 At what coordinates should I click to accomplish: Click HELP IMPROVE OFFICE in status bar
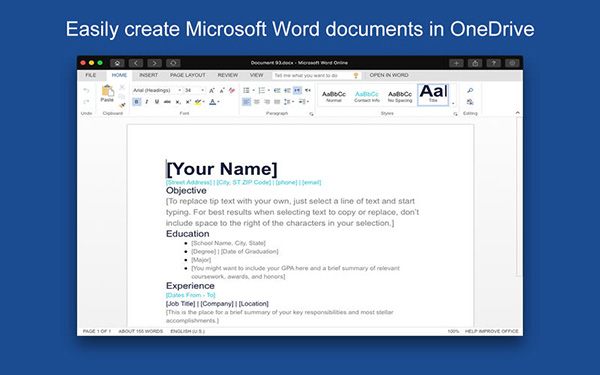[492, 331]
